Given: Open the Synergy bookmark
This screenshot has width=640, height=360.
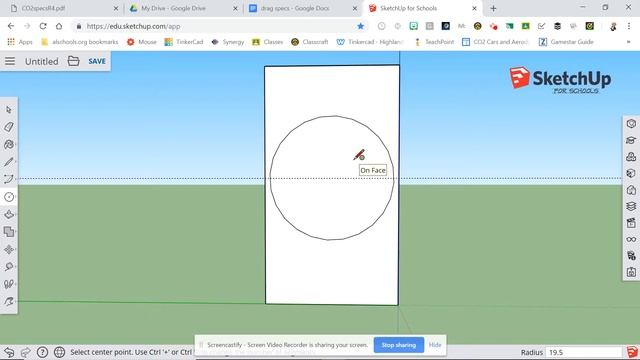Looking at the screenshot, I should 228,42.
